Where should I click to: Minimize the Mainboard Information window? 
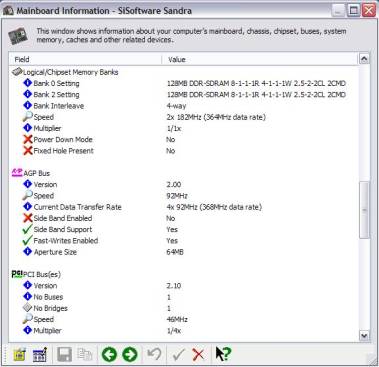pos(338,10)
